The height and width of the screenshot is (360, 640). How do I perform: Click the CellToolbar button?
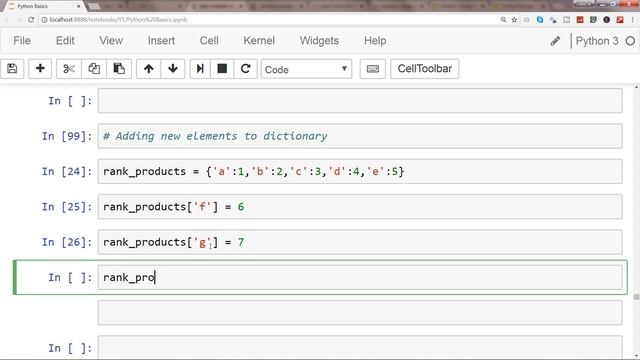[x=424, y=69]
